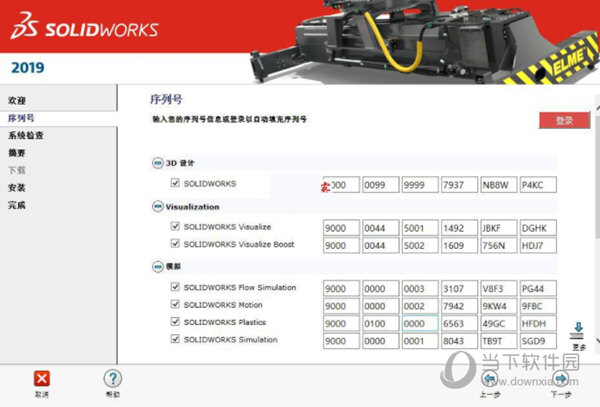
Task: Toggle SOLIDWORKS Visualize Boost checkbox
Action: pyautogui.click(x=175, y=243)
